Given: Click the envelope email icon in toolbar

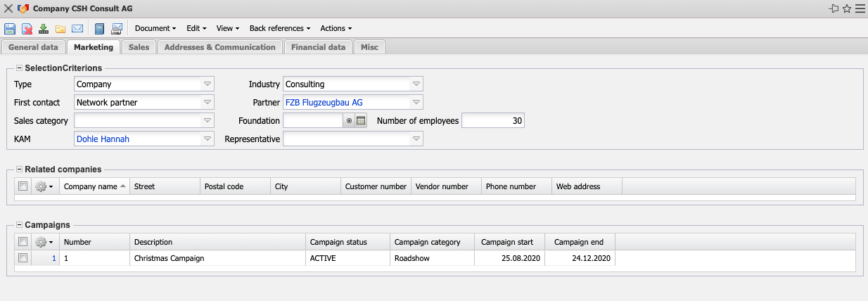Looking at the screenshot, I should pyautogui.click(x=77, y=29).
